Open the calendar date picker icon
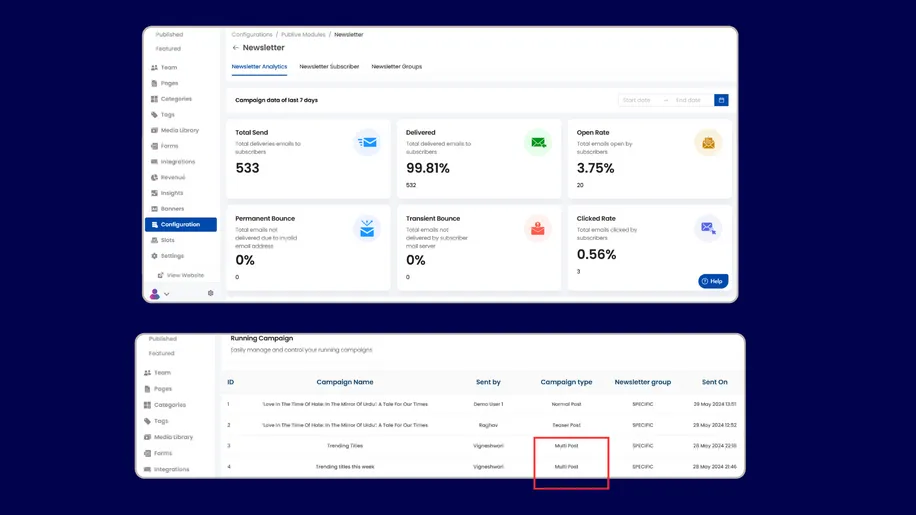Image resolution: width=916 pixels, height=515 pixels. (x=721, y=100)
